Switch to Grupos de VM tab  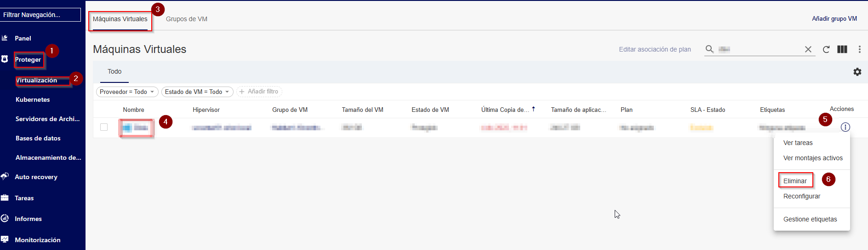(186, 19)
